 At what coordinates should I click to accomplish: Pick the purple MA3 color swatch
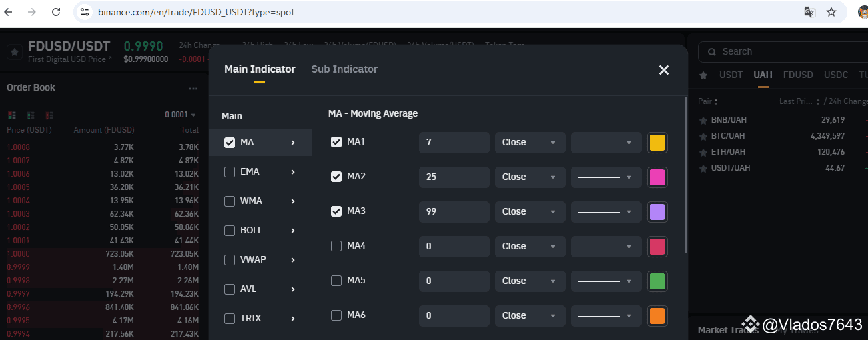click(x=657, y=212)
